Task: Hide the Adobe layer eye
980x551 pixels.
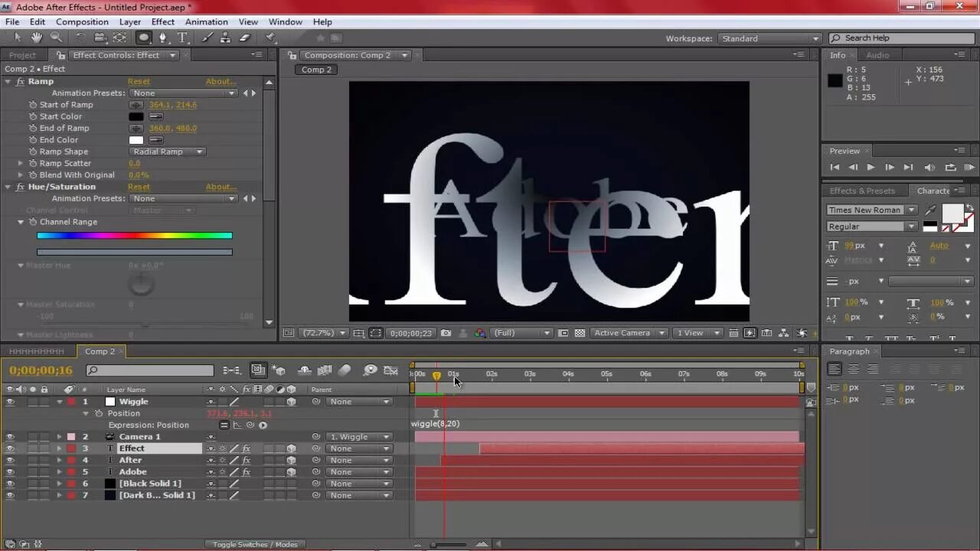Action: pyautogui.click(x=10, y=472)
